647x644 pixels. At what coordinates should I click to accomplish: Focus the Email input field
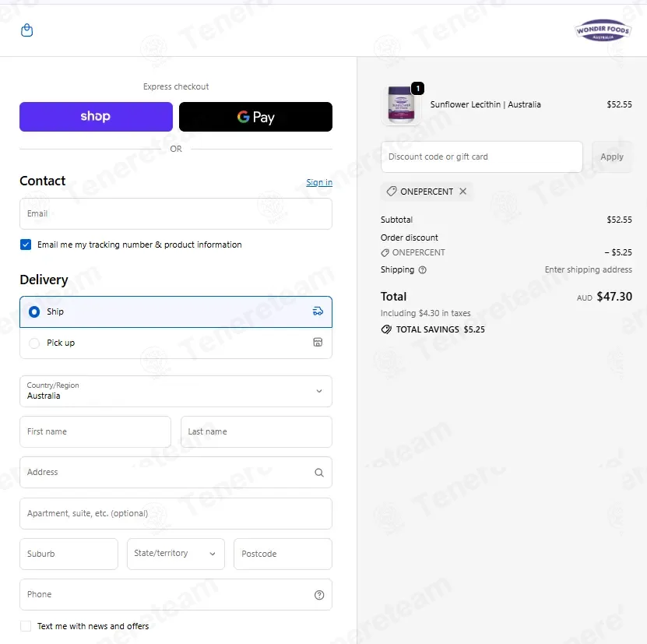click(176, 214)
